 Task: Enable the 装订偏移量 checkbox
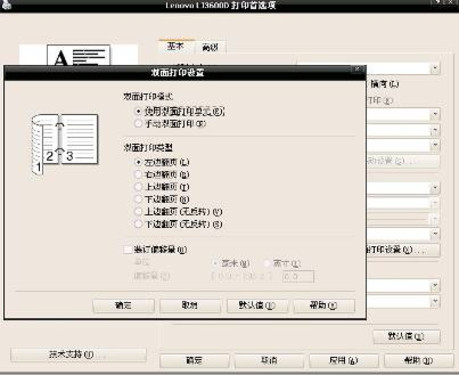click(x=128, y=249)
